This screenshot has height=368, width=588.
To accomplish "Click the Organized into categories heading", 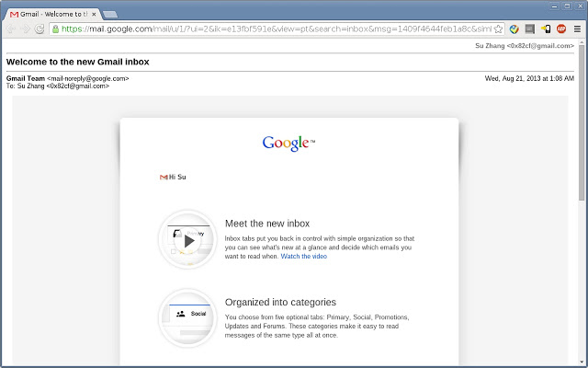I will pyautogui.click(x=280, y=303).
